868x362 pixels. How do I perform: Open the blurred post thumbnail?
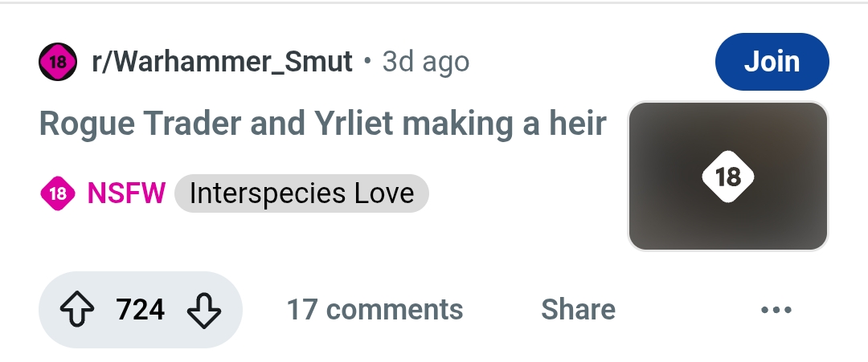pyautogui.click(x=727, y=177)
